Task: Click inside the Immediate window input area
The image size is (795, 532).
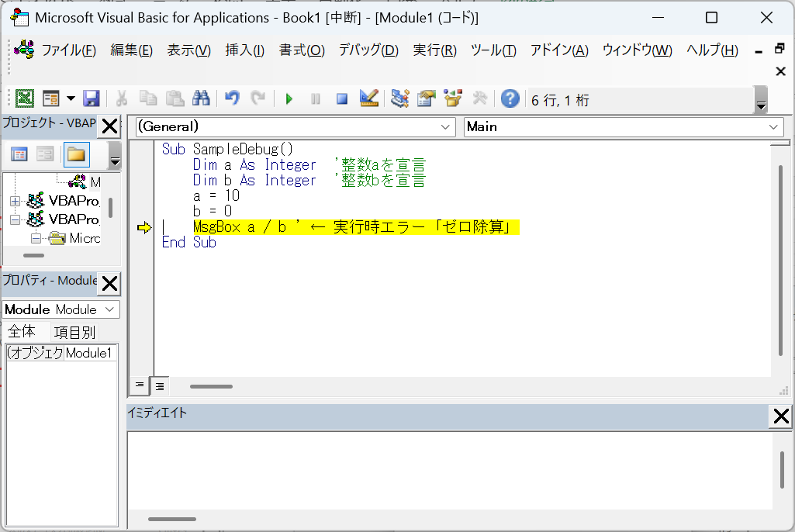Action: pyautogui.click(x=449, y=470)
